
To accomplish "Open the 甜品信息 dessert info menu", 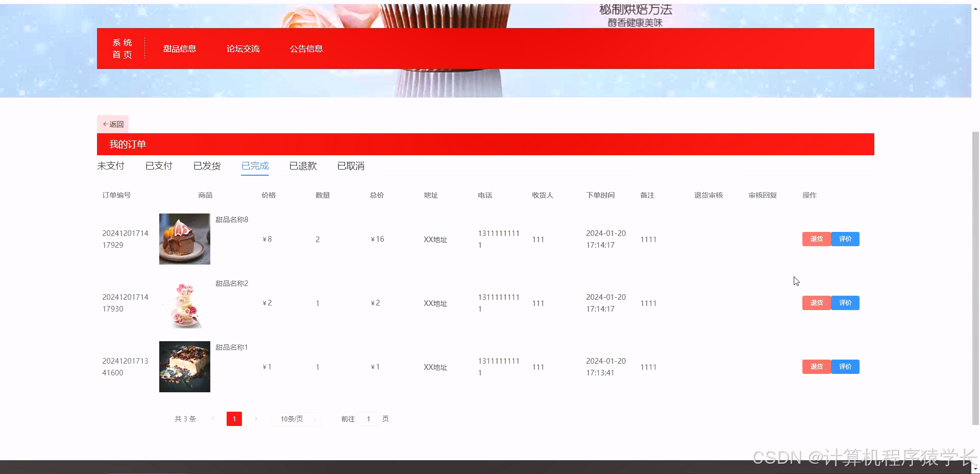I will (x=179, y=48).
